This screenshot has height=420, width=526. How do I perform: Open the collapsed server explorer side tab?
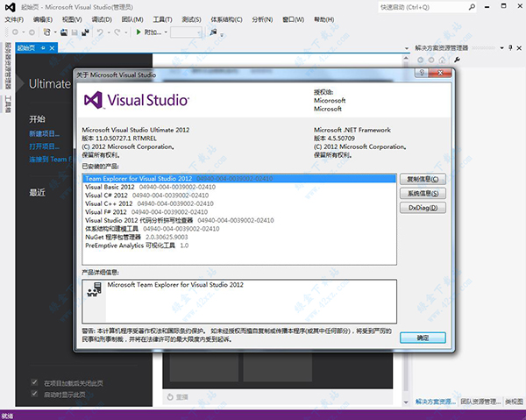(x=8, y=66)
